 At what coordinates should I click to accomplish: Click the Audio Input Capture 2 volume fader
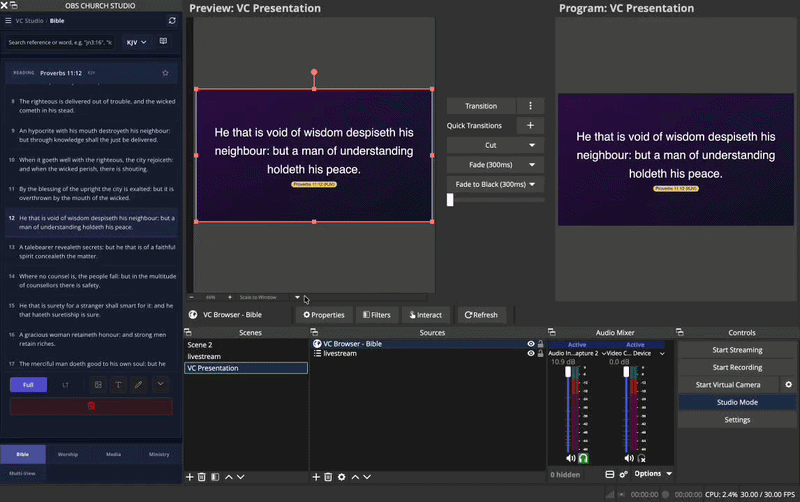tap(568, 372)
